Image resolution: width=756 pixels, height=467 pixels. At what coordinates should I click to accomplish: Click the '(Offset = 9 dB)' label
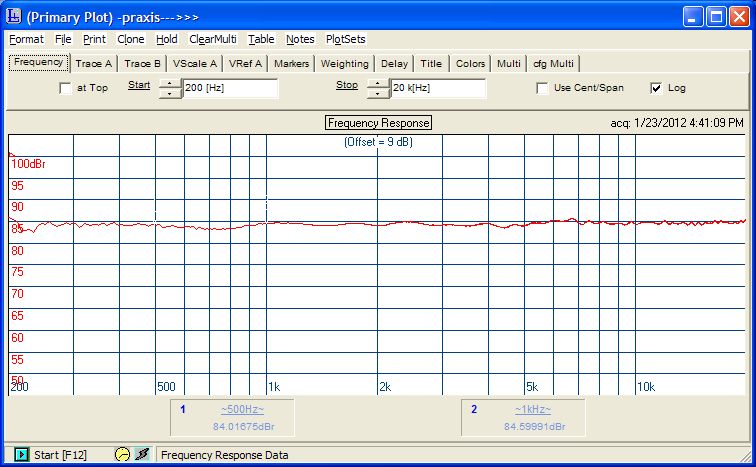point(378,142)
